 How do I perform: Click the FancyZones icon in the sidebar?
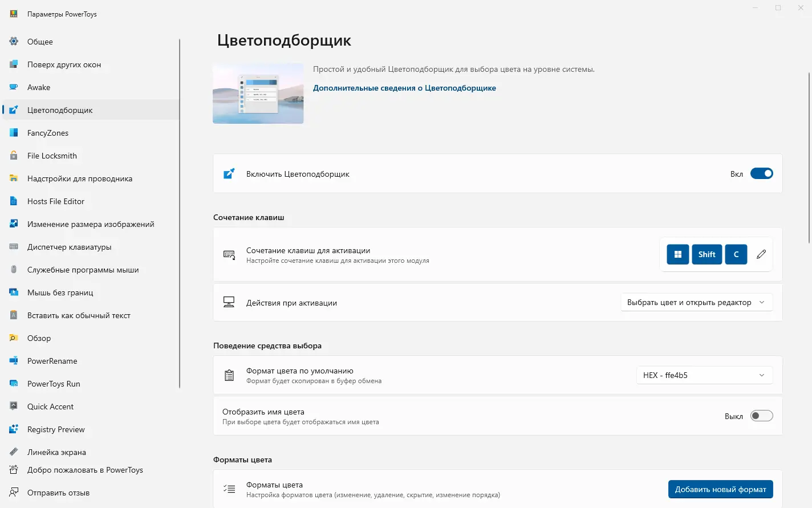[x=14, y=133]
